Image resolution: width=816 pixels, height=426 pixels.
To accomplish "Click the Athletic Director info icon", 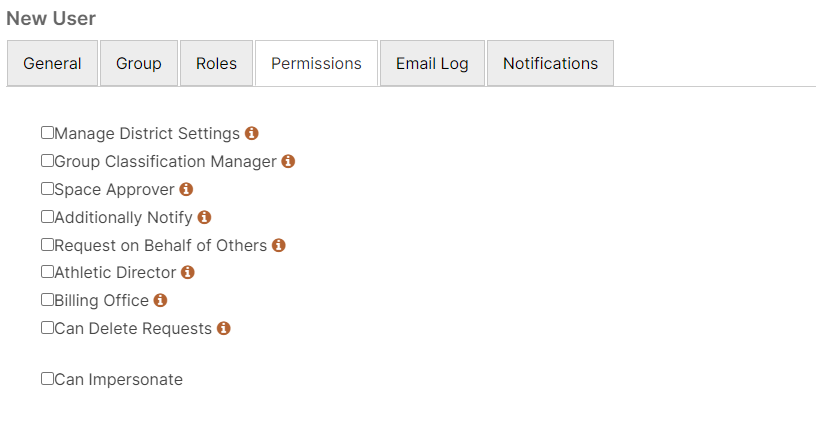I will point(188,272).
